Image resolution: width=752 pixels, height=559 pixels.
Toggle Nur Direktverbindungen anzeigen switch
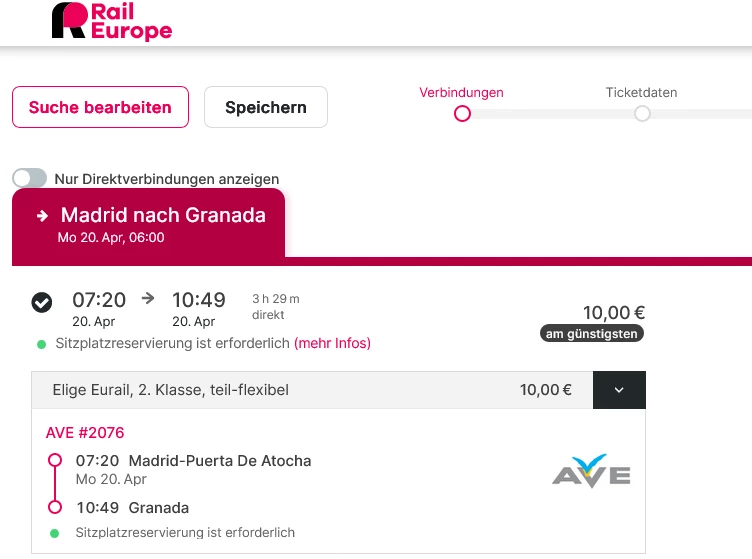[30, 178]
